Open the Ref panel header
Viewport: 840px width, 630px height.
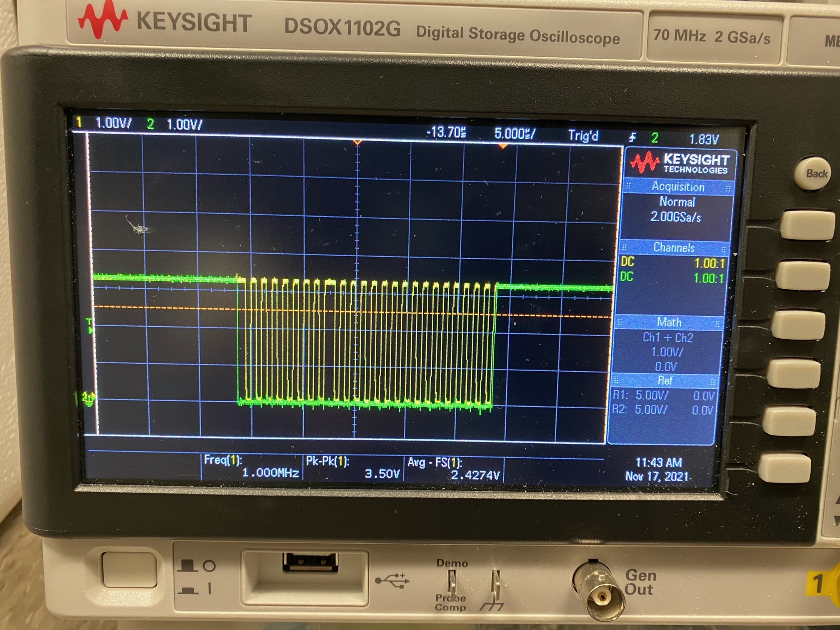[665, 380]
